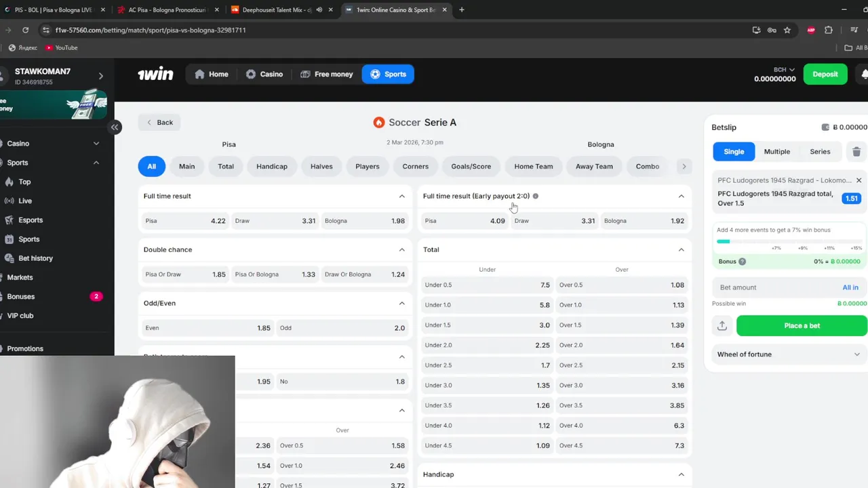Viewport: 868px width, 488px height.
Task: Pick the Pisa 4.22 full time odds
Action: click(x=184, y=221)
